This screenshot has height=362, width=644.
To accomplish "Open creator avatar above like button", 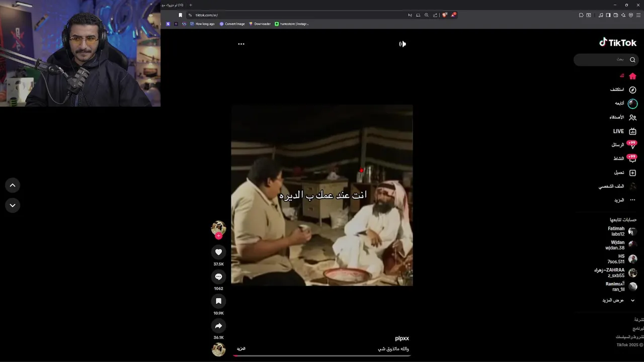I will pyautogui.click(x=218, y=228).
